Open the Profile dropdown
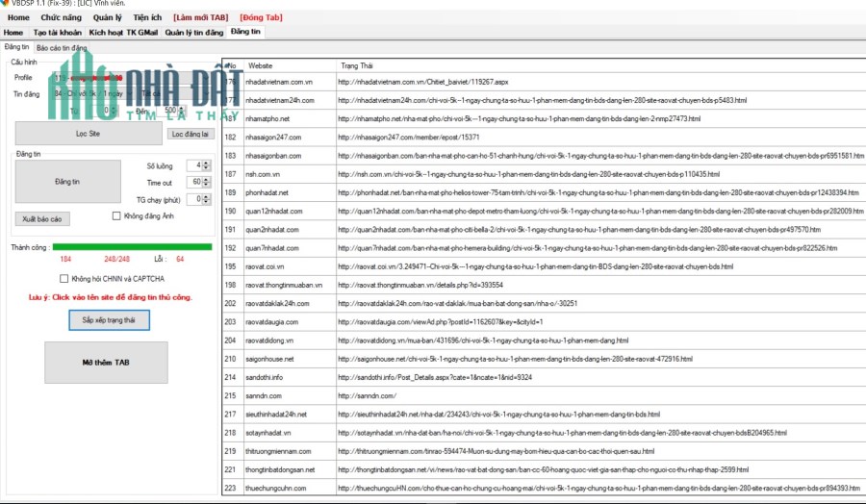Screen dimensions: 866x504 point(132,78)
